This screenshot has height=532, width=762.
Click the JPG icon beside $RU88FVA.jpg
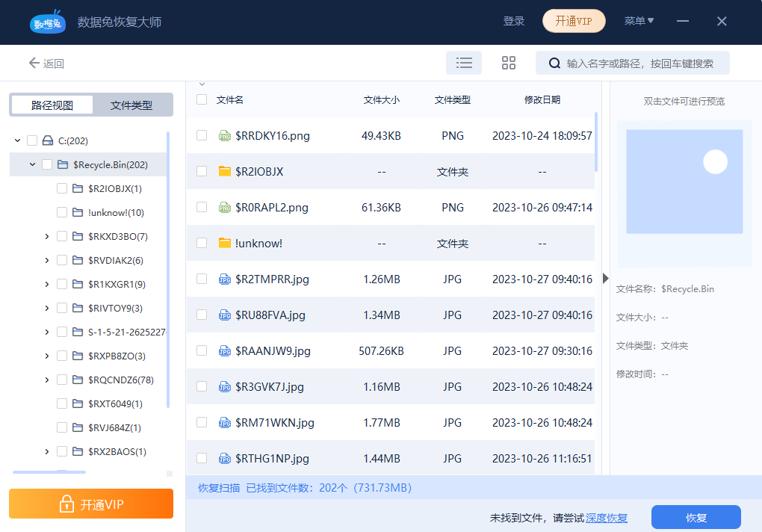click(x=224, y=315)
